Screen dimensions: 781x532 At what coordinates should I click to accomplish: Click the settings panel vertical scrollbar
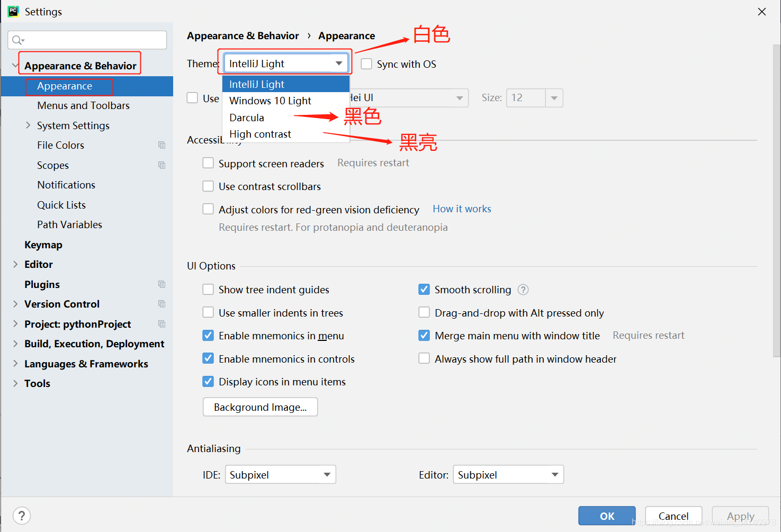coord(777,201)
